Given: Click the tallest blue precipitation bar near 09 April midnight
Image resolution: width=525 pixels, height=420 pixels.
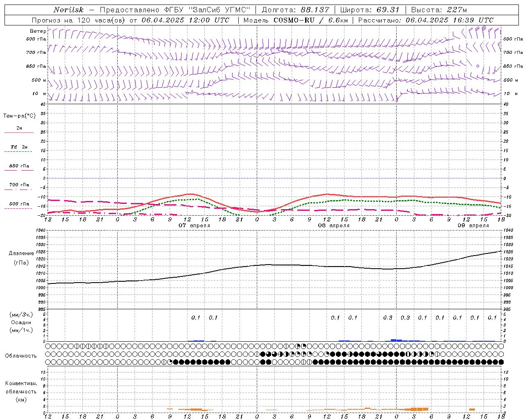Looking at the screenshot, I should point(394,340).
